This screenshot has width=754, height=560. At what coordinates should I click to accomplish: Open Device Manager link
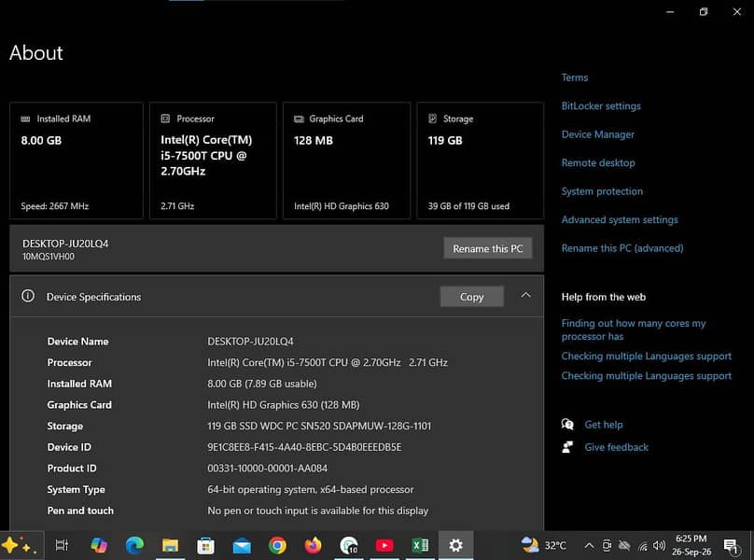[598, 134]
